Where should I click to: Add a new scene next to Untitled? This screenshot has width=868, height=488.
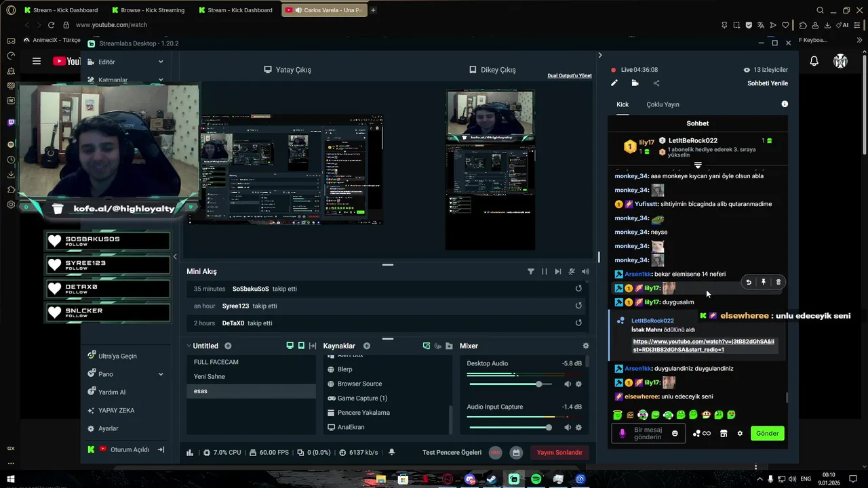click(x=228, y=346)
